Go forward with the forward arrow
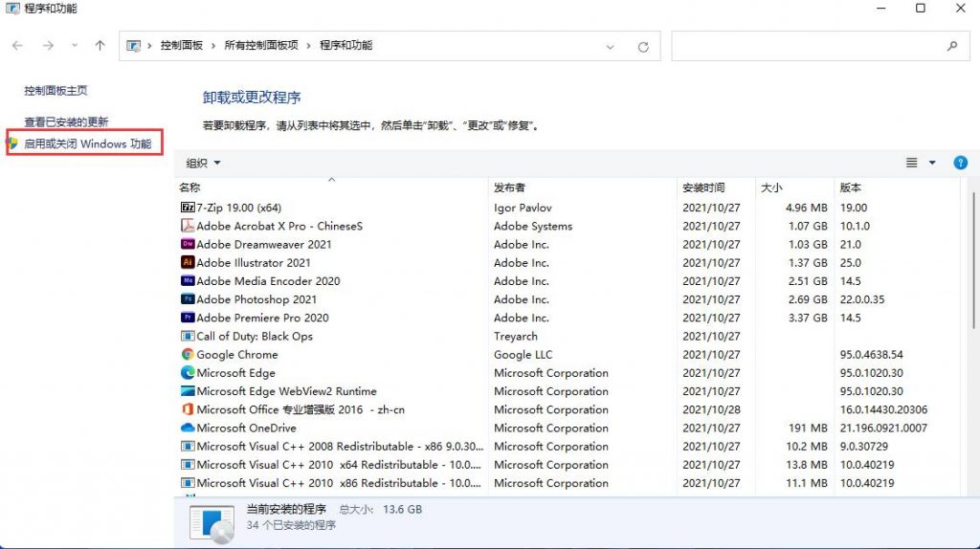This screenshot has height=549, width=980. (x=48, y=46)
